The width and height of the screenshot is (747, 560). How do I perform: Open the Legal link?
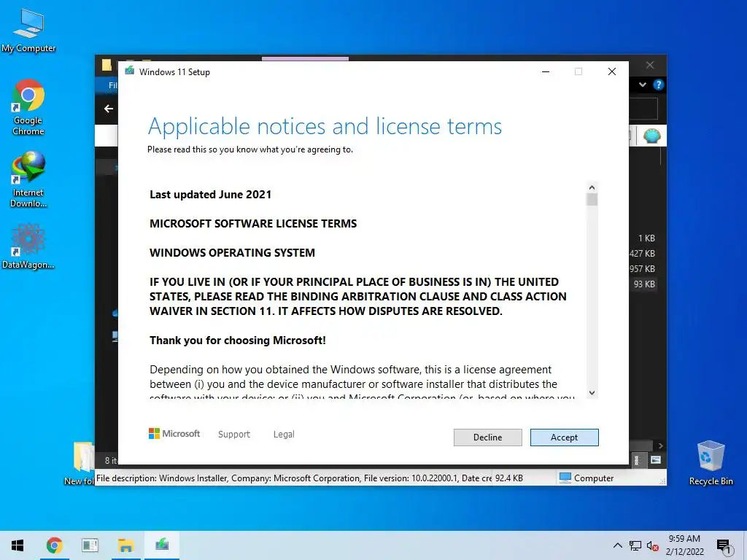point(284,435)
